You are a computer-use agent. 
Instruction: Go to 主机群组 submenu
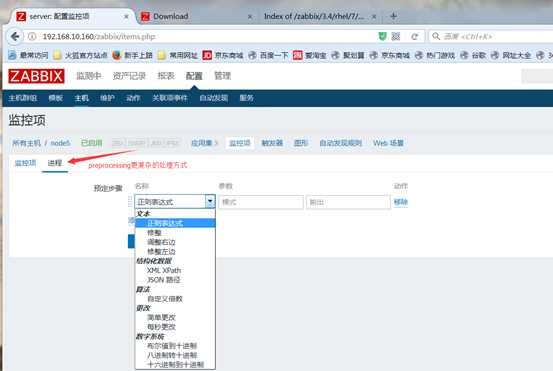point(23,98)
